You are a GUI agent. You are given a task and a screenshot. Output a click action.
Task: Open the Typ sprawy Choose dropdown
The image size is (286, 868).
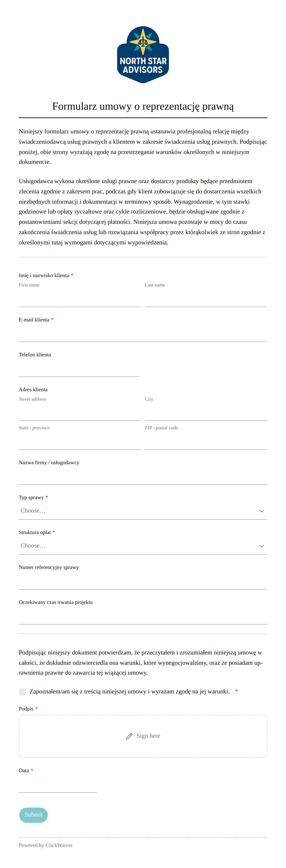[x=143, y=511]
